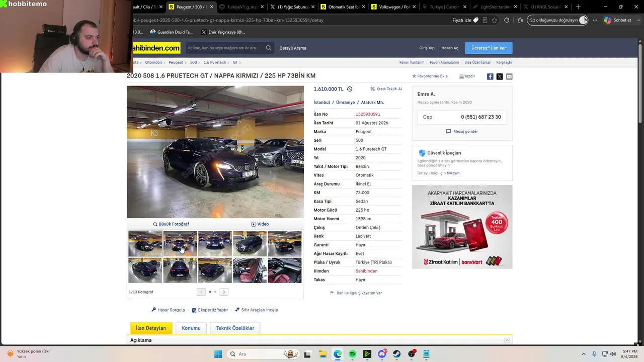This screenshot has width=644, height=362.
Task: Click the main car photo
Action: coord(215,152)
